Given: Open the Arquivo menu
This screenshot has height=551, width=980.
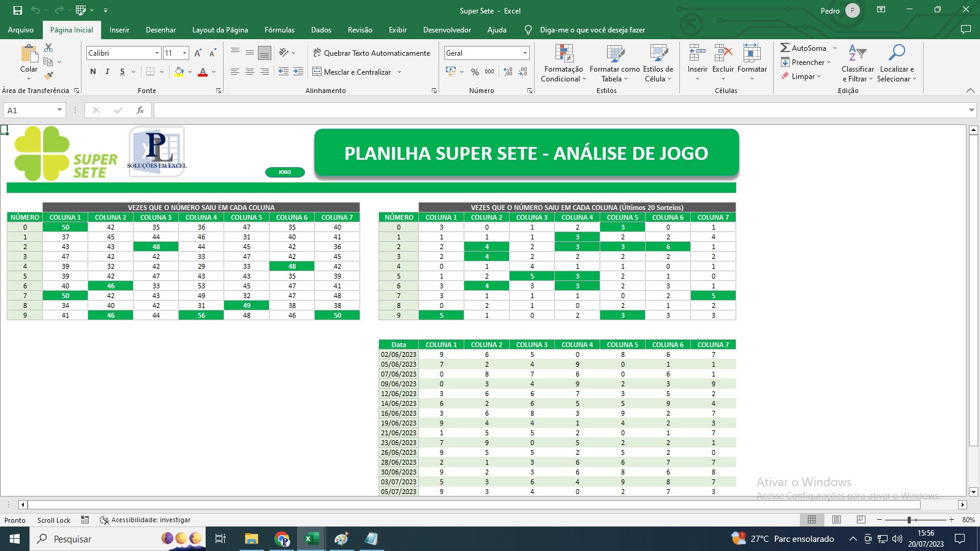Looking at the screenshot, I should (21, 29).
